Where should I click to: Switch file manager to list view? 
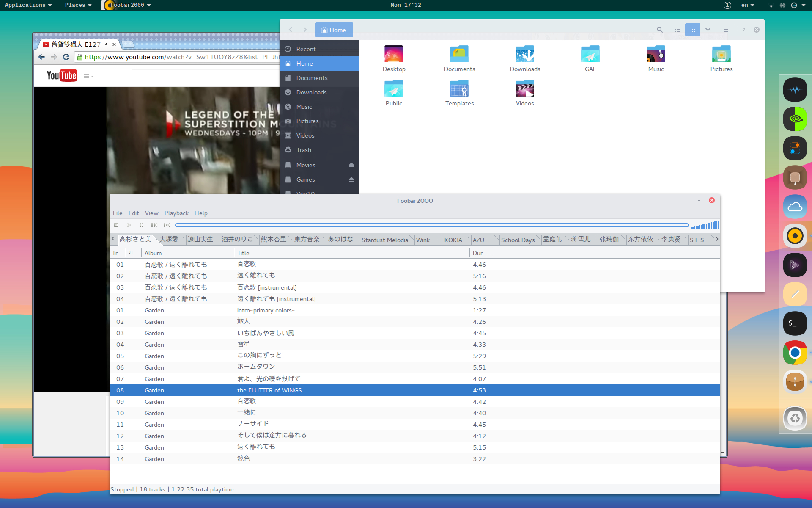point(678,30)
